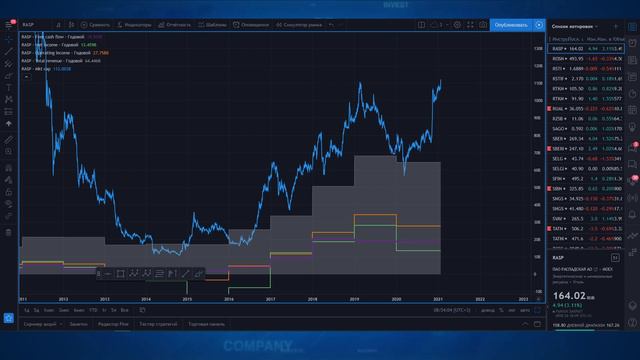Toggle logarithmic scale лог
This screenshot has height=360, width=640.
511,310
